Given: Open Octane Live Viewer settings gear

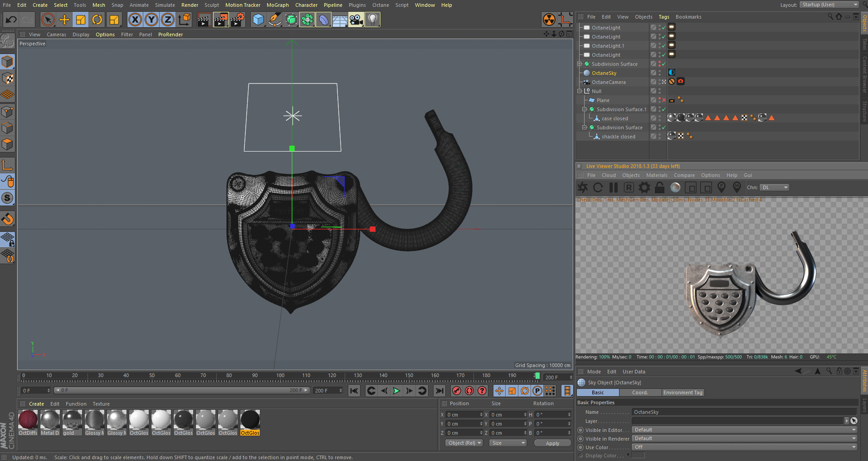Looking at the screenshot, I should coord(644,187).
